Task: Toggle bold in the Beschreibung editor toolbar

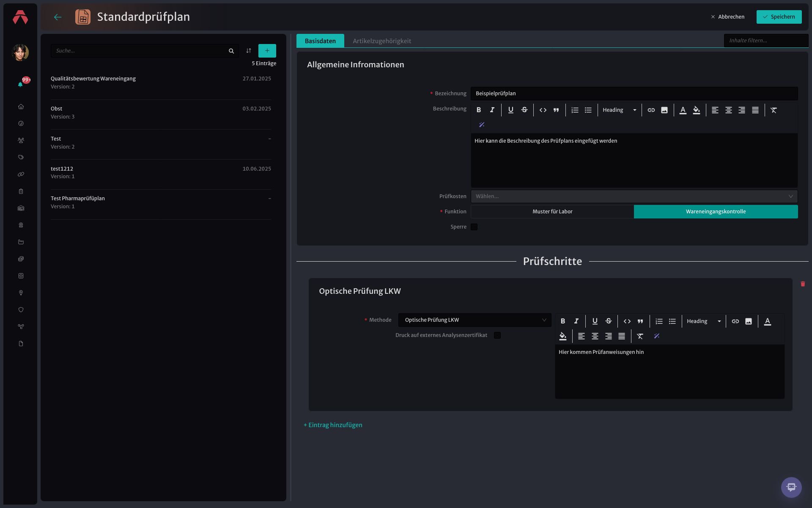Action: pos(479,110)
